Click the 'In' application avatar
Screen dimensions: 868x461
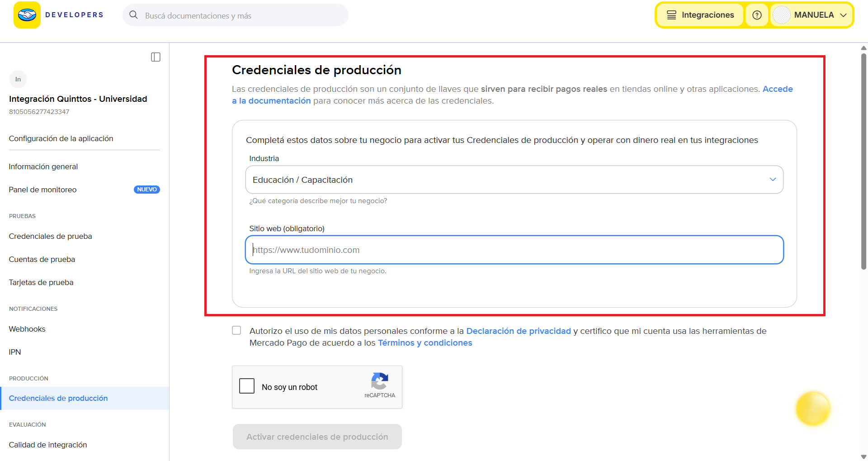click(18, 79)
